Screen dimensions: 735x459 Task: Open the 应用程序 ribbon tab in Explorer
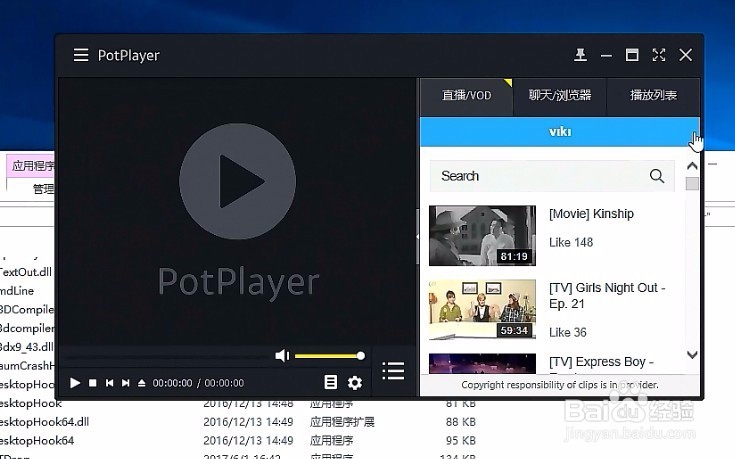32,166
